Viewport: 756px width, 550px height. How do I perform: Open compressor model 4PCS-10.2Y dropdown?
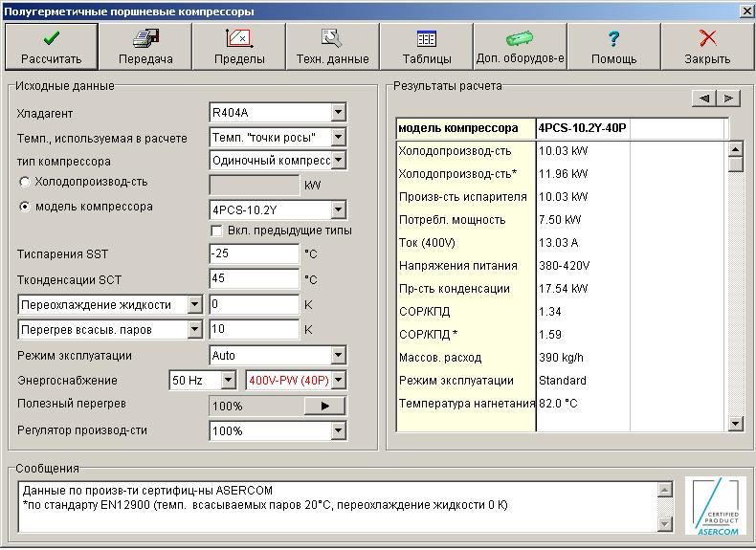point(339,209)
